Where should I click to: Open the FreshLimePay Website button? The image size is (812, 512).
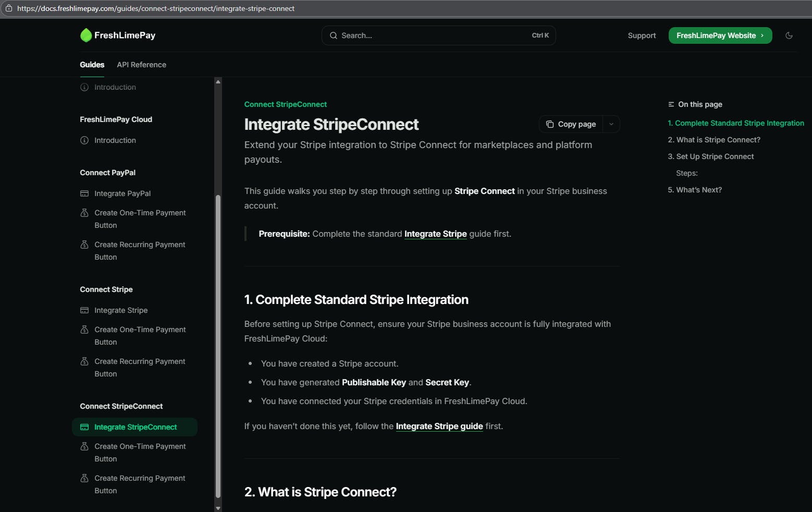pyautogui.click(x=720, y=35)
